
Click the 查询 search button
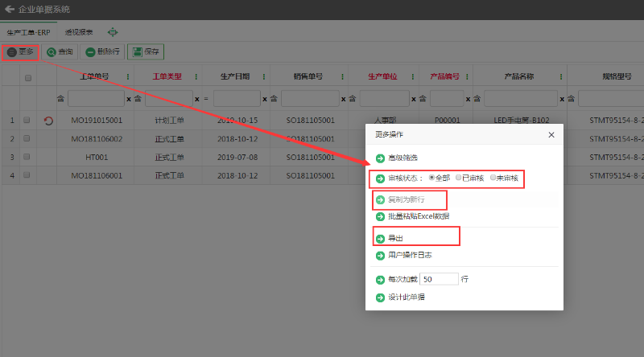60,52
